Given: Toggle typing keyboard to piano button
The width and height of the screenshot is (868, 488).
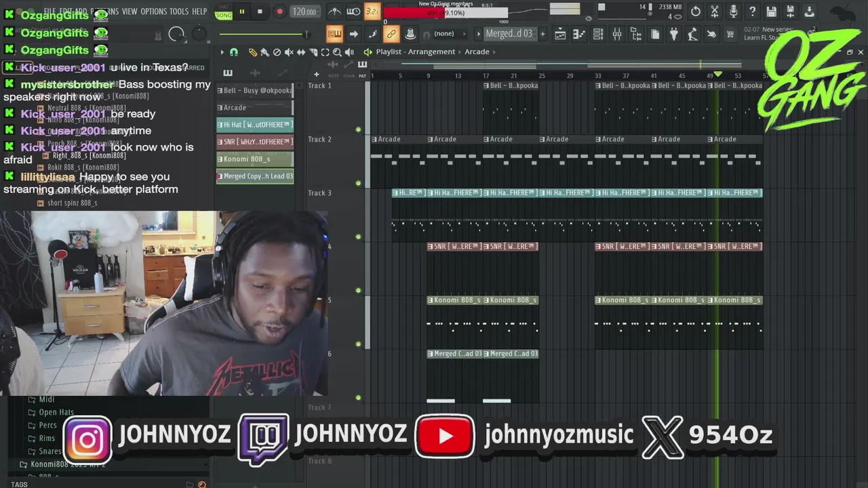Looking at the screenshot, I should coord(334,34).
